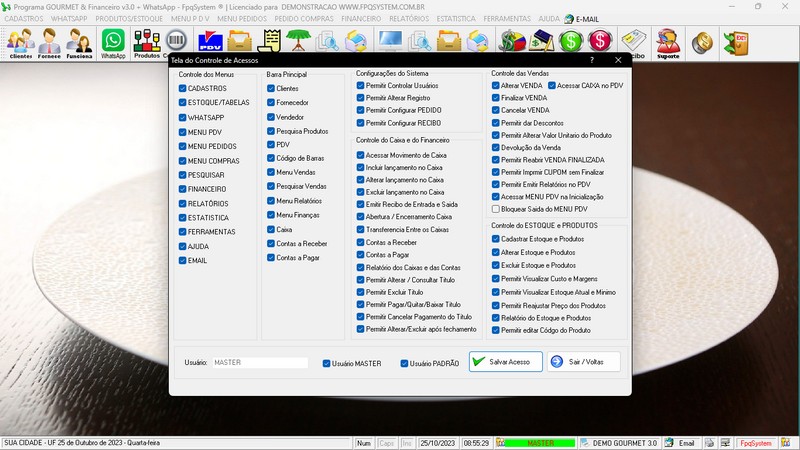Toggle Devolução da Venda checkbox
The width and height of the screenshot is (800, 450).
(x=495, y=147)
